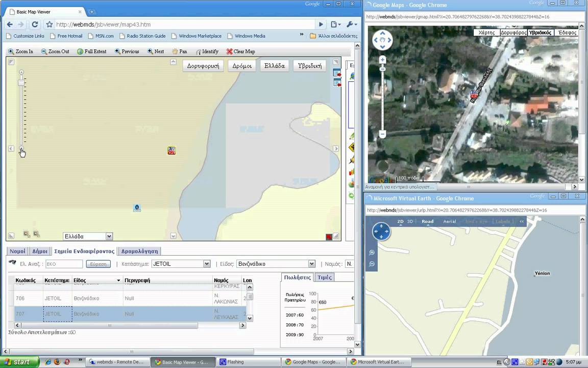Switch map to Υβριδική layer
The width and height of the screenshot is (588, 368).
[x=310, y=66]
